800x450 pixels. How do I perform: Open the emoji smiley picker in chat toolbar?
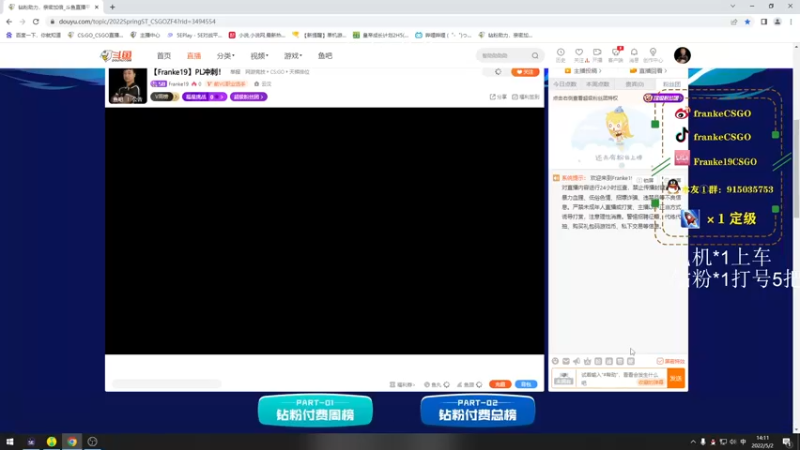click(x=555, y=361)
